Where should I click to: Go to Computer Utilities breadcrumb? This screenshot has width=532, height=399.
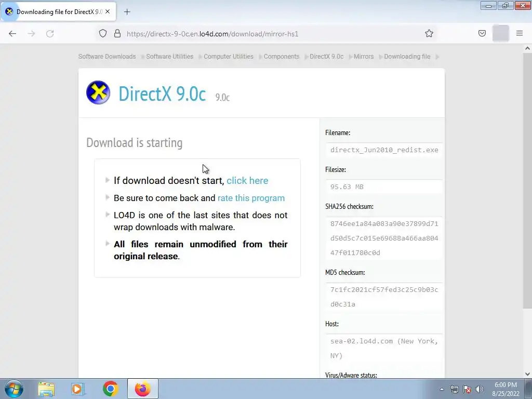point(229,57)
